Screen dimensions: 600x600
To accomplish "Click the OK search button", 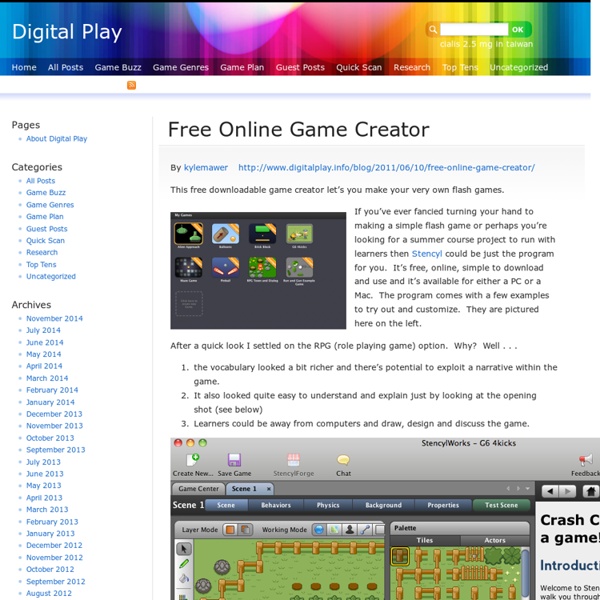I will click(x=517, y=30).
